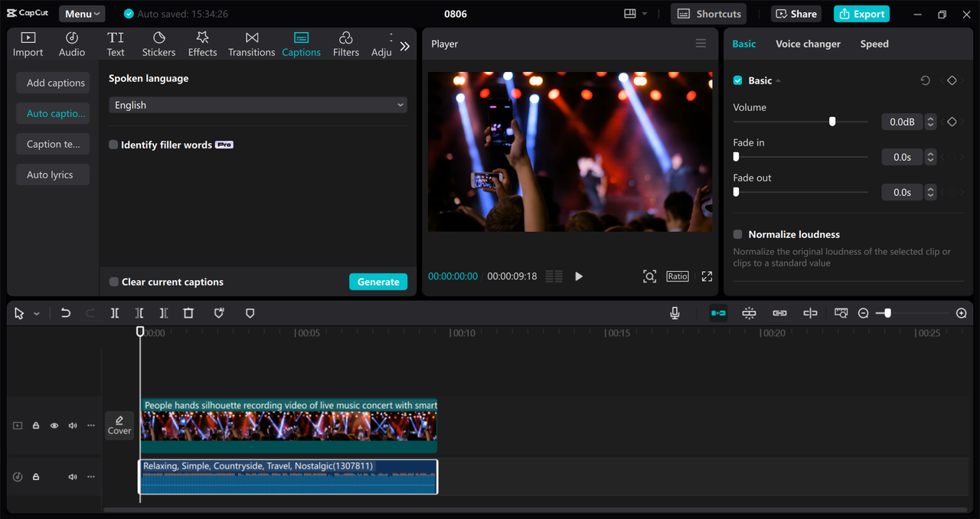Viewport: 980px width, 519px height.
Task: Add a timeline marker shield icon
Action: click(x=250, y=313)
